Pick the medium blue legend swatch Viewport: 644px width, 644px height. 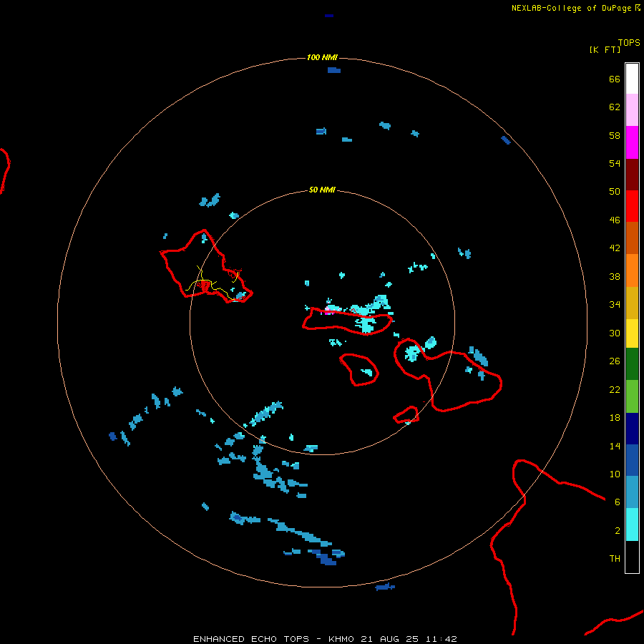point(632,460)
